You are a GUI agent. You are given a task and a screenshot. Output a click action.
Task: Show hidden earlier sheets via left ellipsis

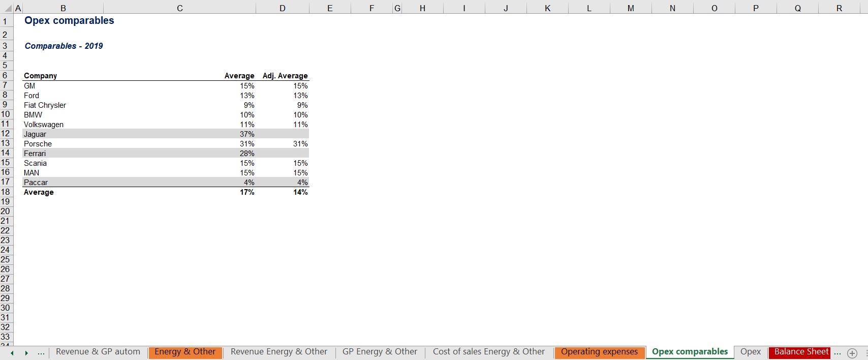41,352
